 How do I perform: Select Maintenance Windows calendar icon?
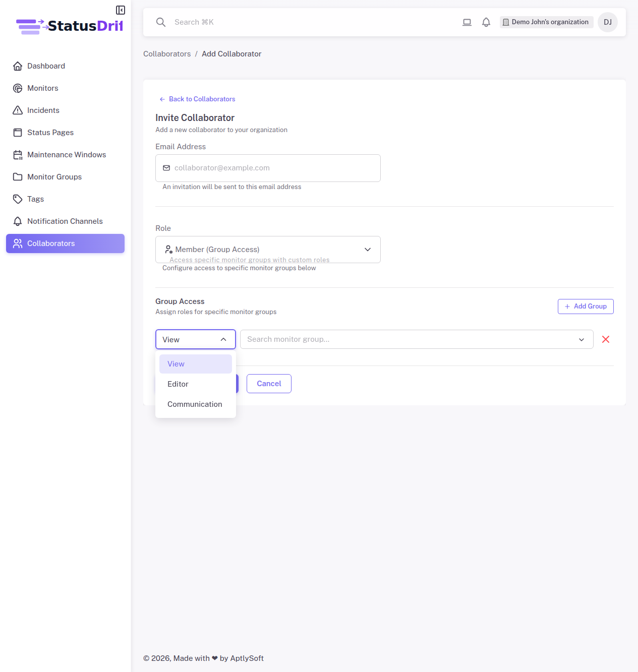coord(18,155)
